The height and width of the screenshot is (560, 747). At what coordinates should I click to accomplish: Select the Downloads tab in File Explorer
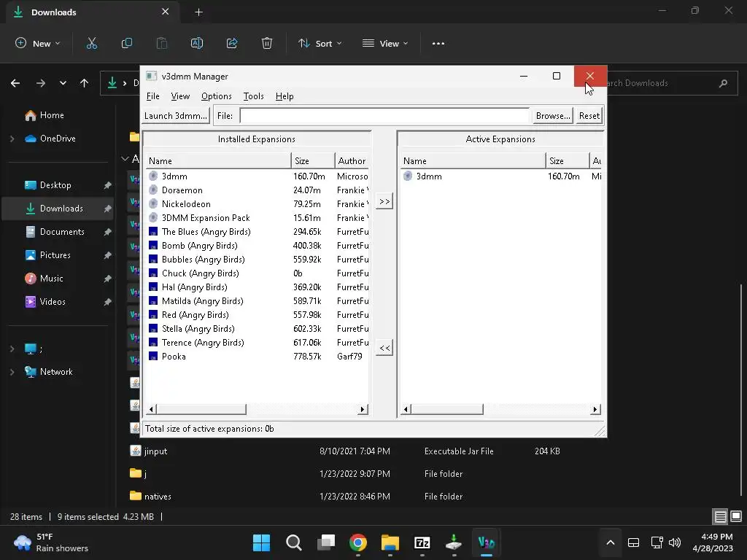coord(92,12)
